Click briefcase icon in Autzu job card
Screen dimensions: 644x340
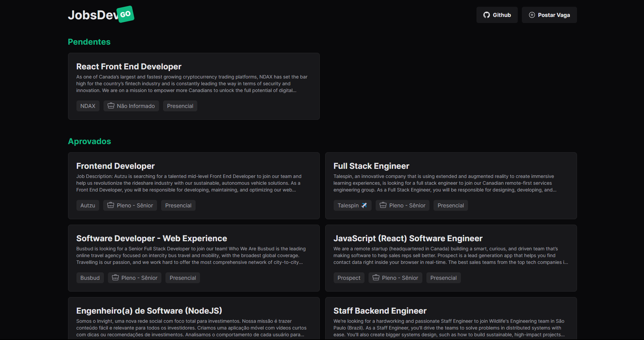pos(111,205)
